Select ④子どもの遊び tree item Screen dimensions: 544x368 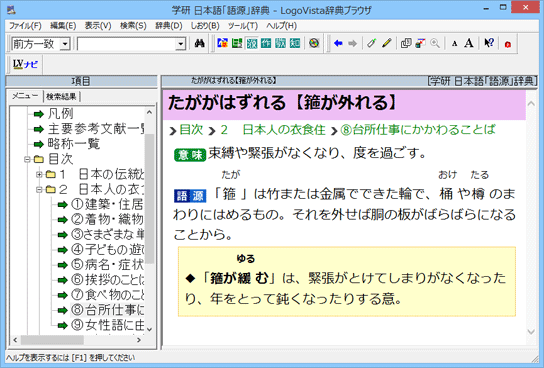[107, 249]
